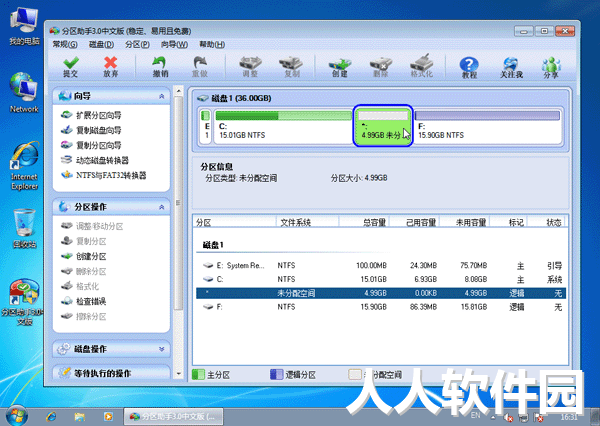Click the 总容量 column header
600x426 pixels.
tap(364, 222)
